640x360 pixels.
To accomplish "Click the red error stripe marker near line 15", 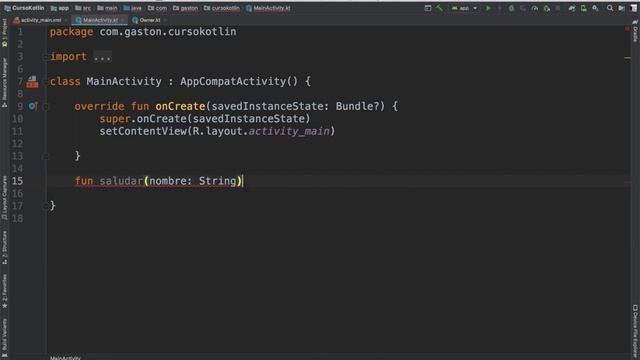I will [x=627, y=182].
